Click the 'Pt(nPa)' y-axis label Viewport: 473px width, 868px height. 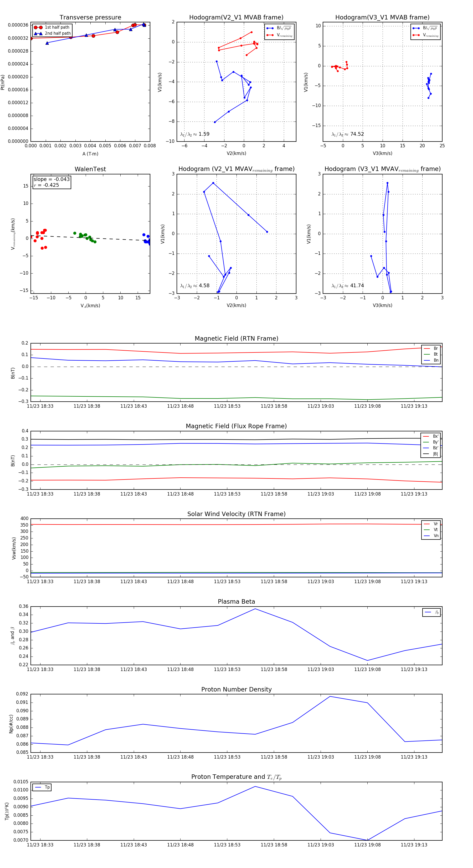pyautogui.click(x=3, y=82)
